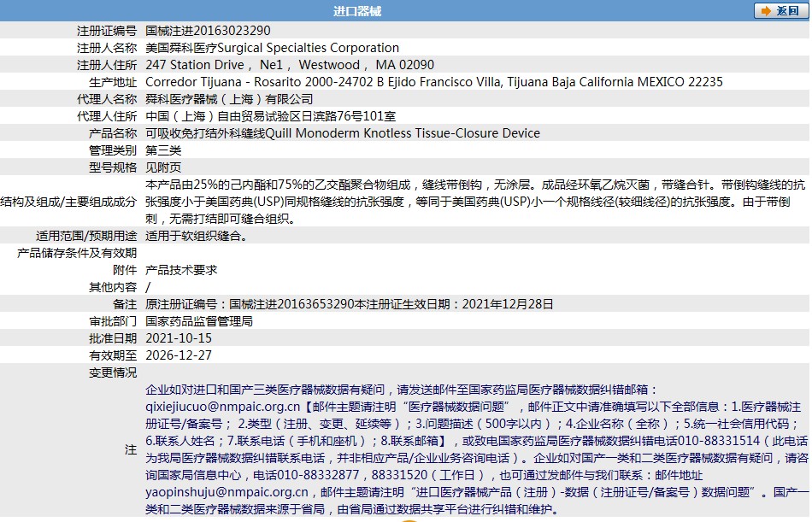Open the 产品技术要求 attachment link

181,270
